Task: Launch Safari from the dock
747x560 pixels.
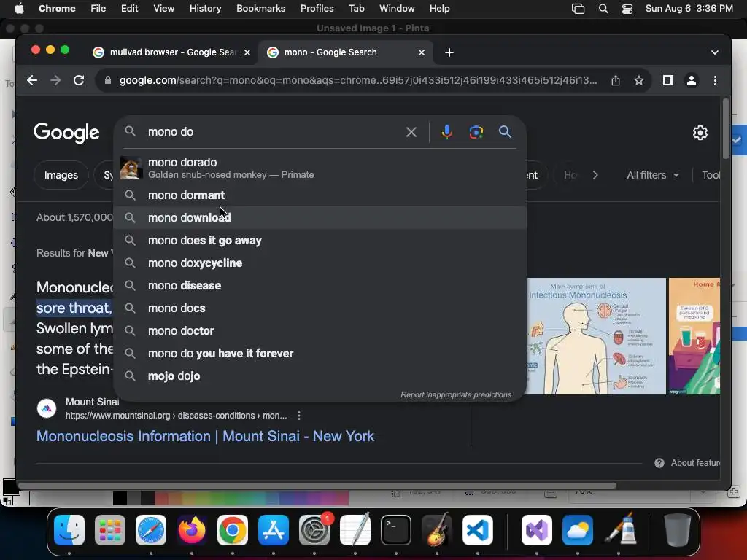Action: pyautogui.click(x=151, y=529)
